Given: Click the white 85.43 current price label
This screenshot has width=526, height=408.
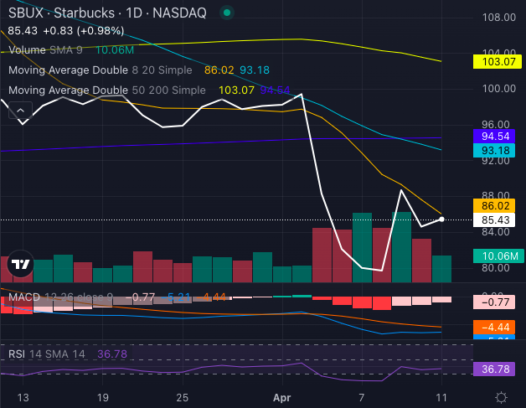Looking at the screenshot, I should (494, 220).
